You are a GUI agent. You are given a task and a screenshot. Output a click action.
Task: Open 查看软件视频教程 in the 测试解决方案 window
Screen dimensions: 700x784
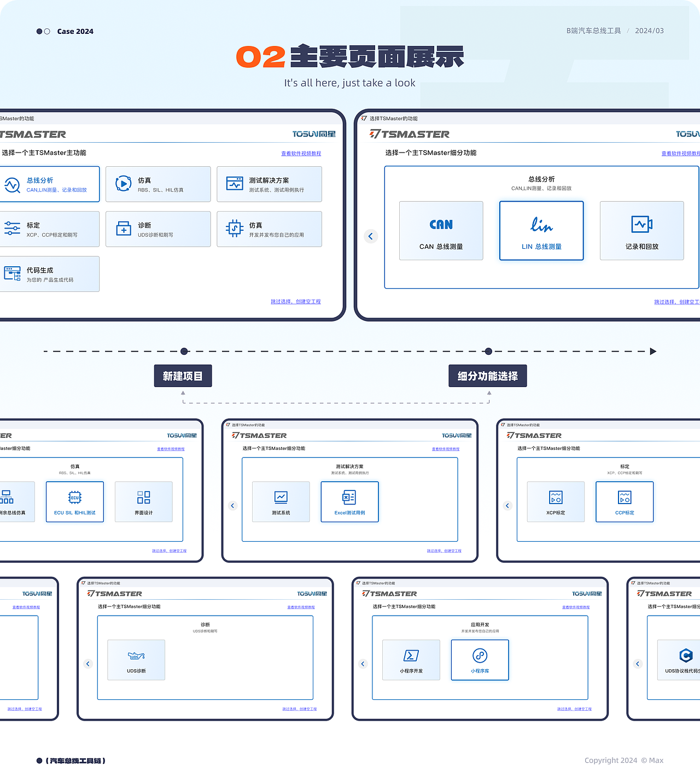click(446, 449)
